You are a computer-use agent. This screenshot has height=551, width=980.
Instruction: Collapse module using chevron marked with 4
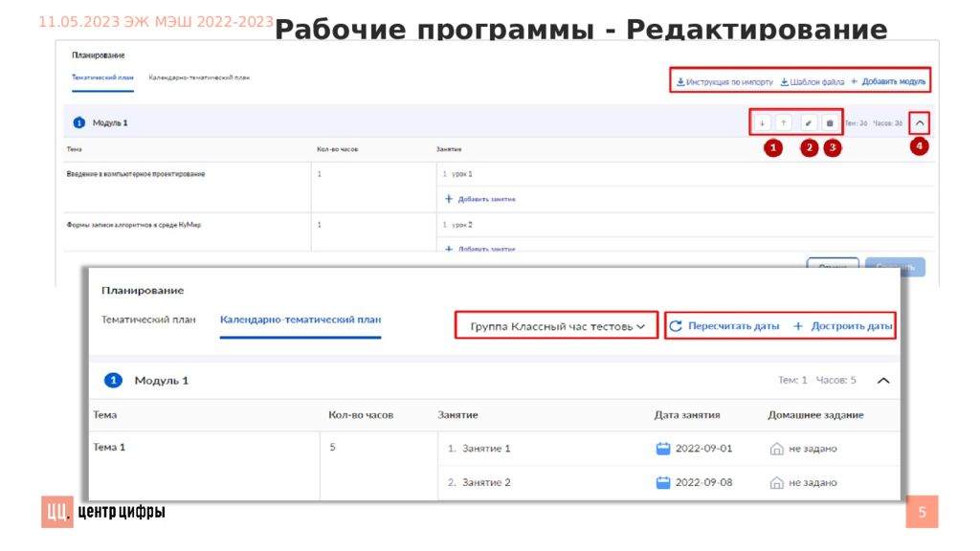coord(920,122)
